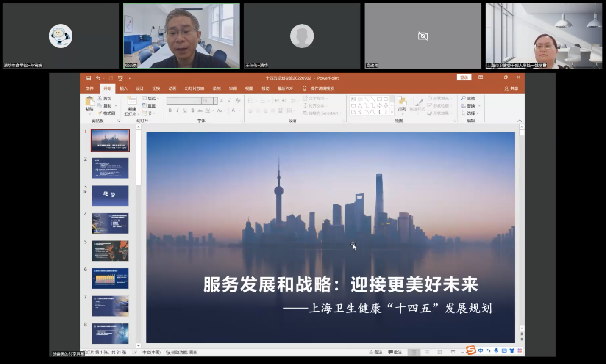Open the Insert (插入) ribbon tab
The width and height of the screenshot is (606, 364).
coord(123,88)
